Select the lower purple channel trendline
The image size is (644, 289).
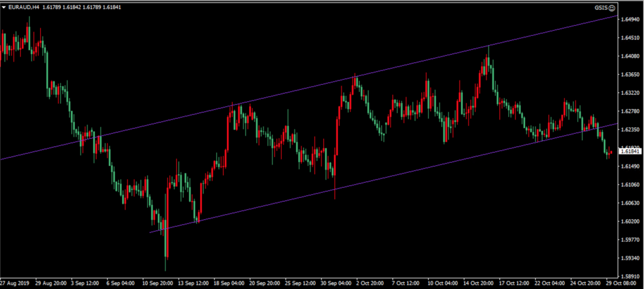coord(384,178)
